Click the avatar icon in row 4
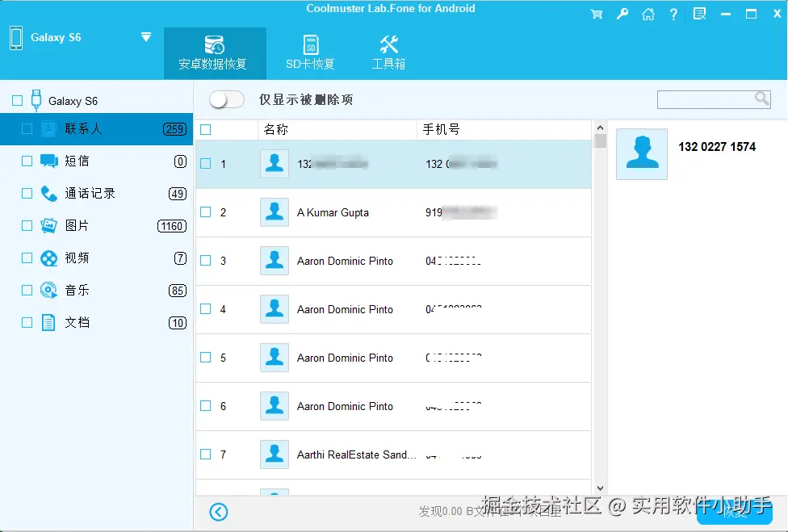The width and height of the screenshot is (788, 532). point(275,309)
